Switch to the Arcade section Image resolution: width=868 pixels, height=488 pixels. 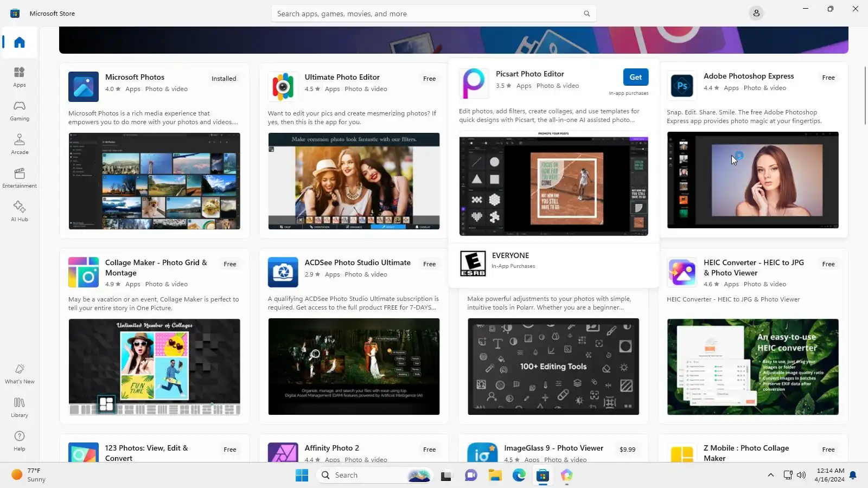click(20, 144)
